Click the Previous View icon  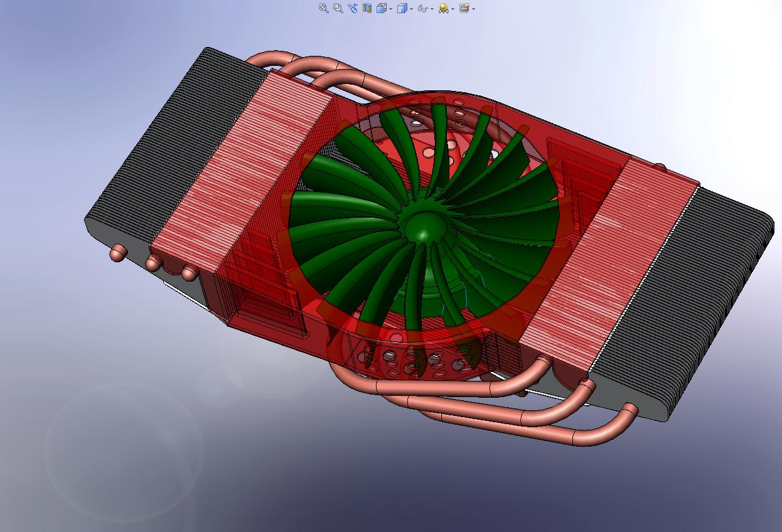point(353,8)
